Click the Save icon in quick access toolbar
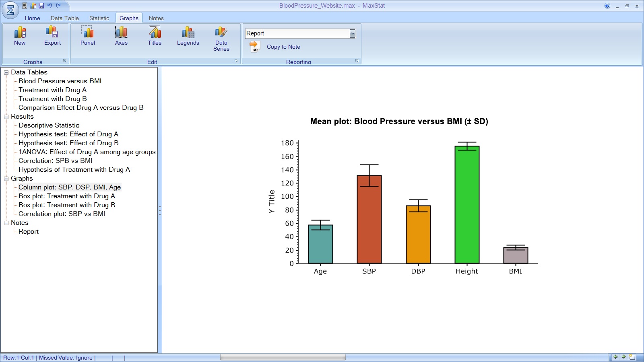Viewport: 644px width, 362px height. [x=41, y=6]
